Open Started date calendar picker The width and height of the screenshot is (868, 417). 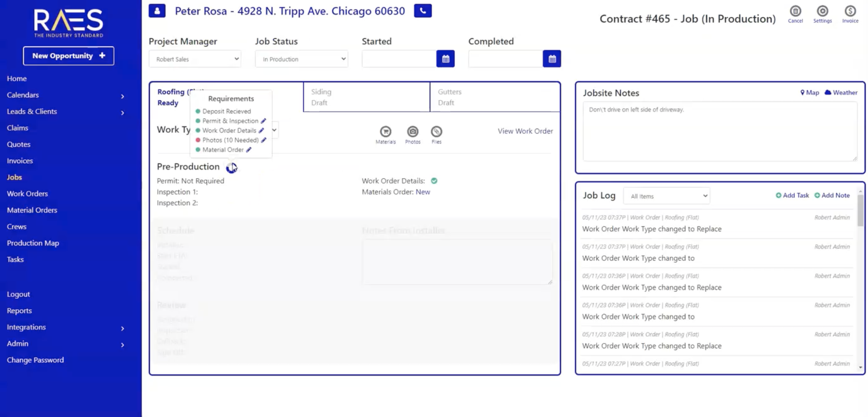click(x=445, y=59)
